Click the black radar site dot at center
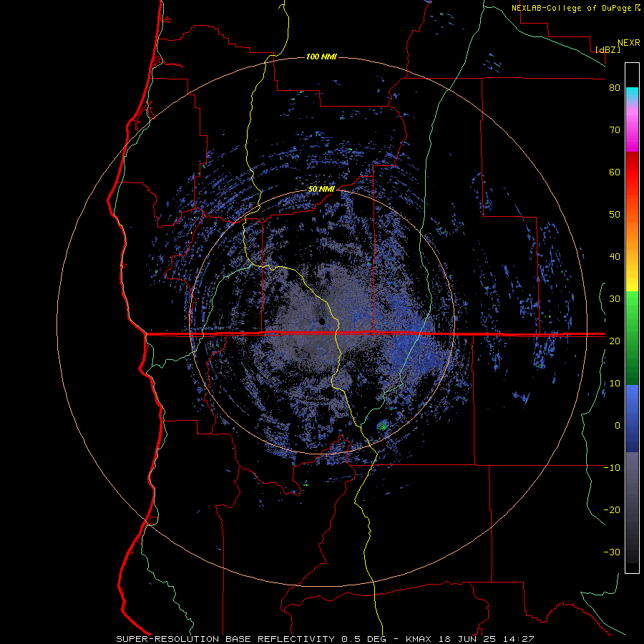 click(x=322, y=321)
